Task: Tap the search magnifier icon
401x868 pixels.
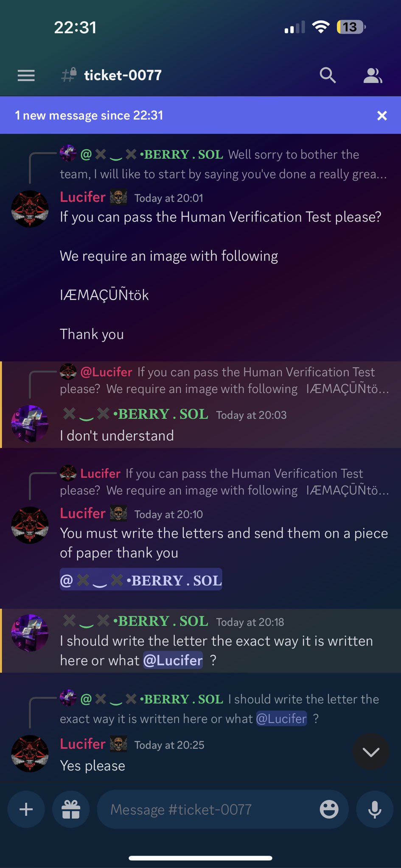Action: point(328,75)
